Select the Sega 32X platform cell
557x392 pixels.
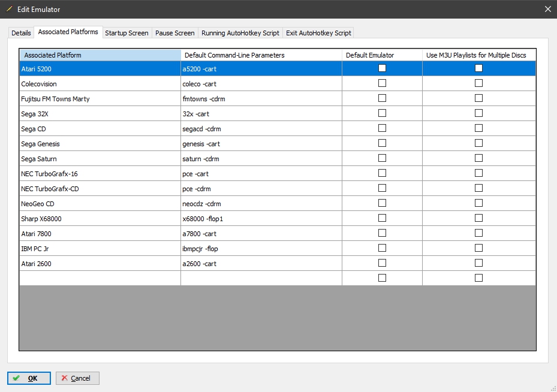coord(100,114)
